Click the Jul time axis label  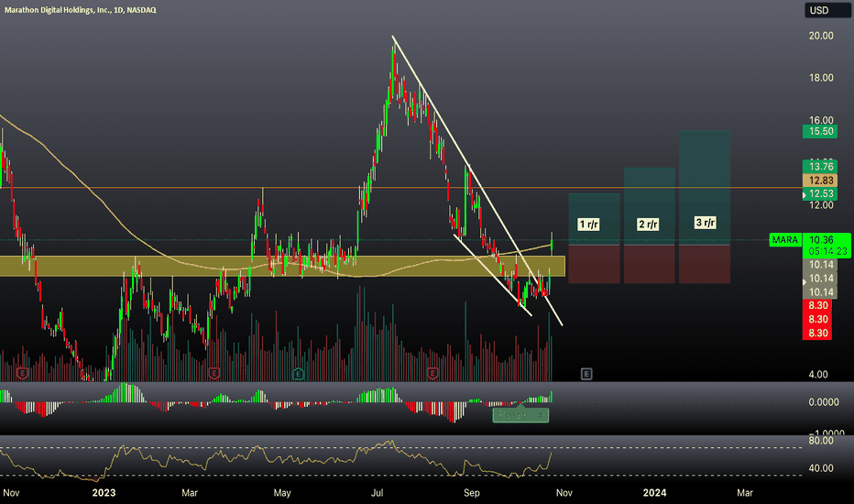point(377,493)
